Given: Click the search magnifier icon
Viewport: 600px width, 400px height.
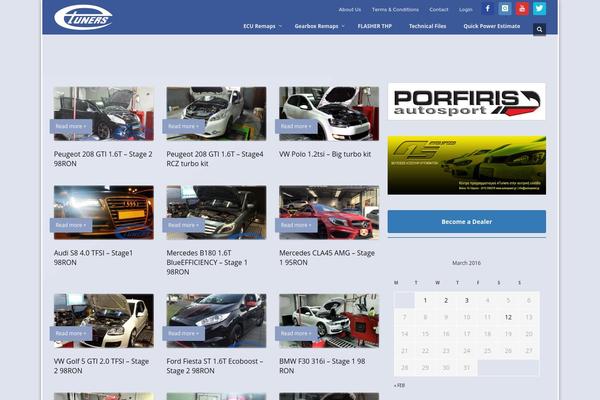Looking at the screenshot, I should (x=540, y=29).
